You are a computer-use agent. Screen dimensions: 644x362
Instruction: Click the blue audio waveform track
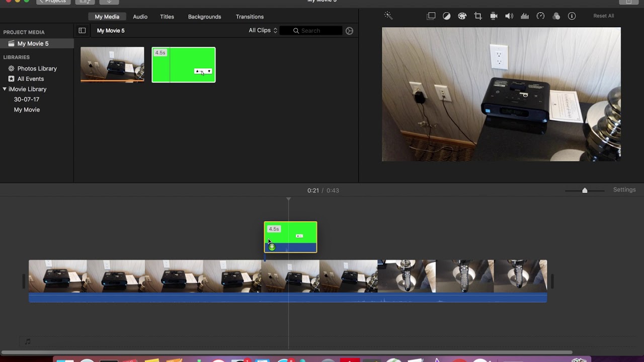coord(288,298)
